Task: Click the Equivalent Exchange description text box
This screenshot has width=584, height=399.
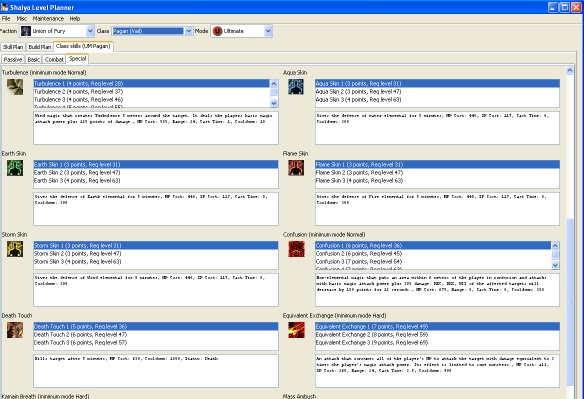Action: pyautogui.click(x=437, y=371)
